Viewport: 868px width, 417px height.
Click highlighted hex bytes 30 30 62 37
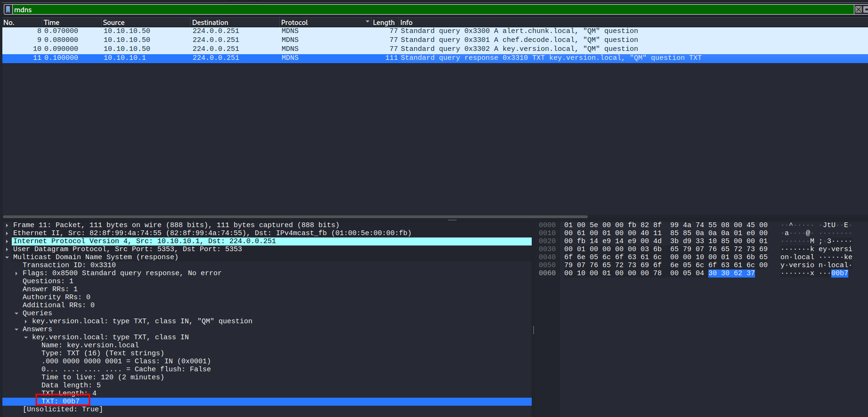coord(731,273)
